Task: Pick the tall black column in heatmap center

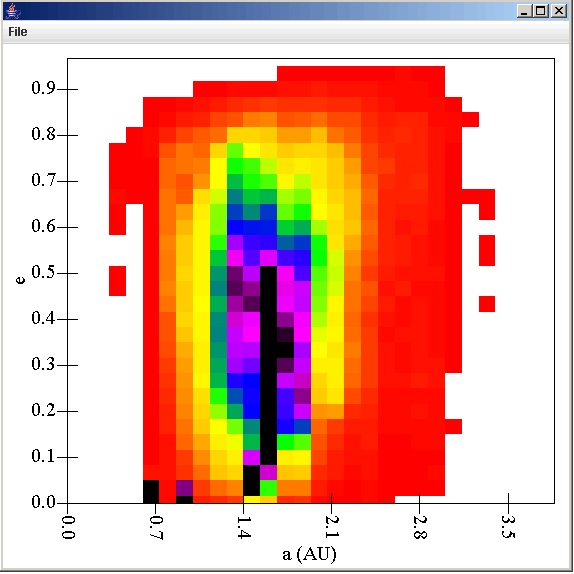Action: click(x=268, y=365)
